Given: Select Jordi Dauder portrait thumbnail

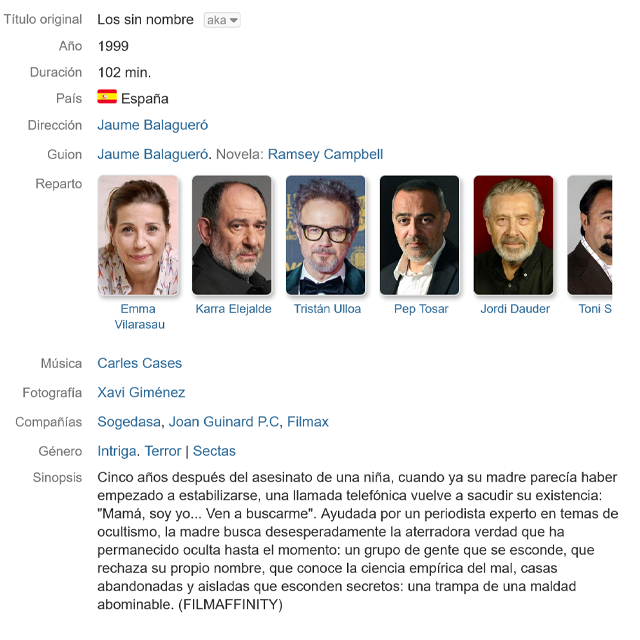Looking at the screenshot, I should [x=513, y=235].
